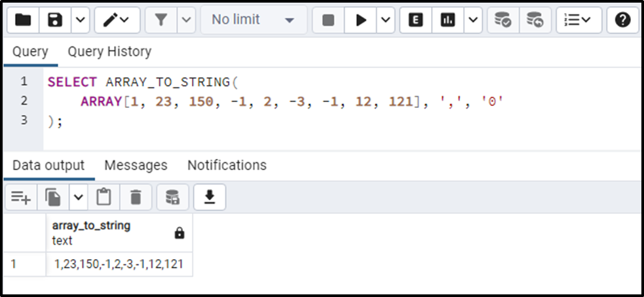
Task: Click the Paste clipboard icon
Action: 104,198
